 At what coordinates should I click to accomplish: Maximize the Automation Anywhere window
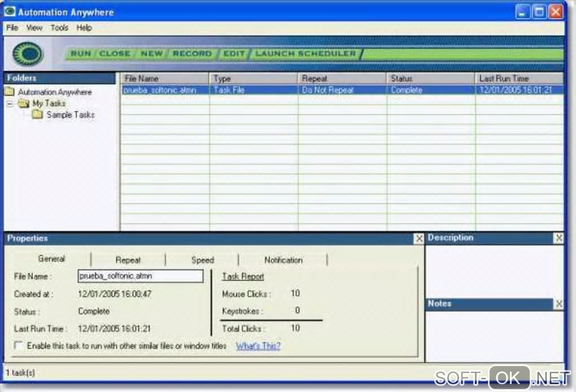[x=539, y=12]
